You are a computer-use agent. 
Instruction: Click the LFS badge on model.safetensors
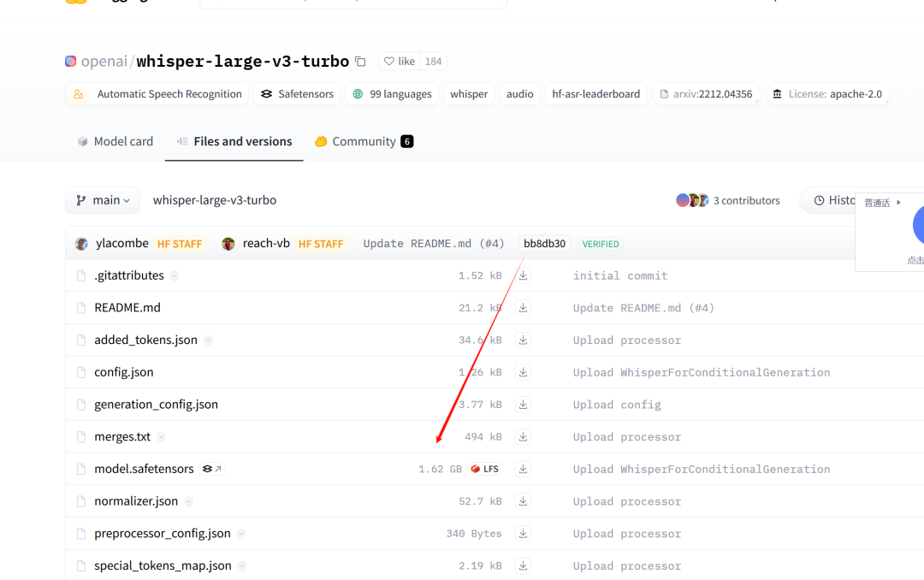pyautogui.click(x=485, y=469)
